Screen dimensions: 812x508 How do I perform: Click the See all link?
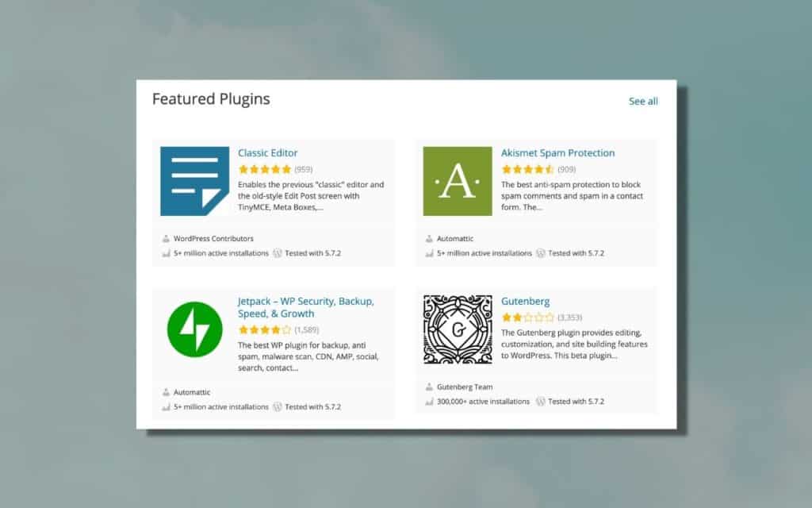643,101
